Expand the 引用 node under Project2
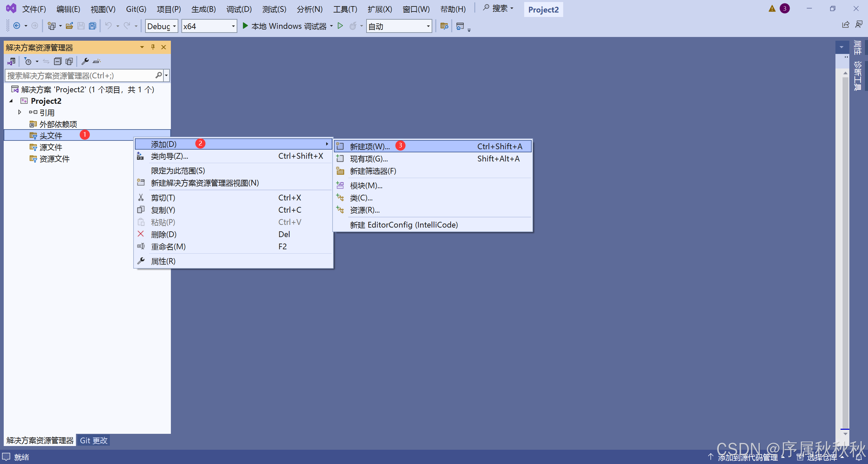 click(19, 112)
